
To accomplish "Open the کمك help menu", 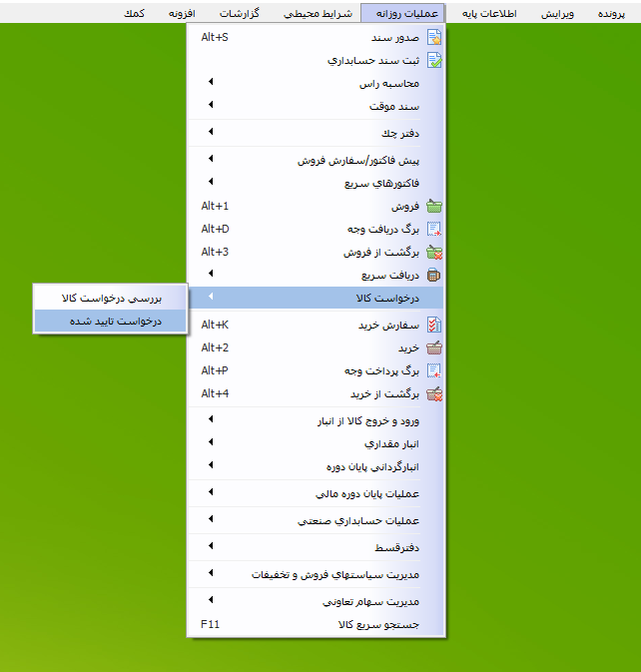I will (x=132, y=15).
